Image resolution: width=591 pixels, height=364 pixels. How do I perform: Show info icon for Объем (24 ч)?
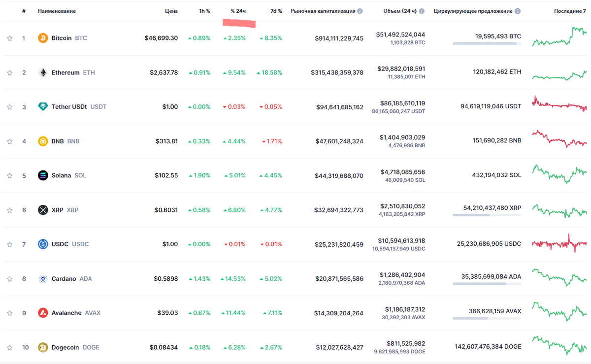coord(422,11)
